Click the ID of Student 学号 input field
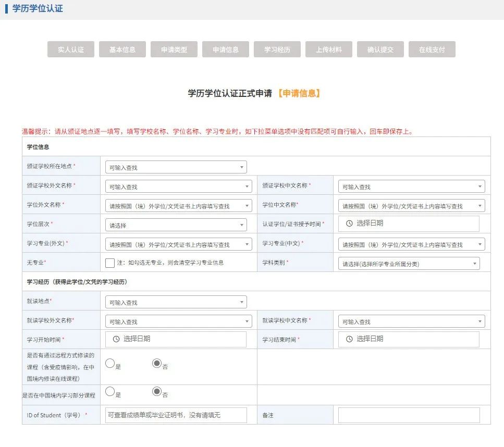This screenshot has width=504, height=447. [x=176, y=415]
